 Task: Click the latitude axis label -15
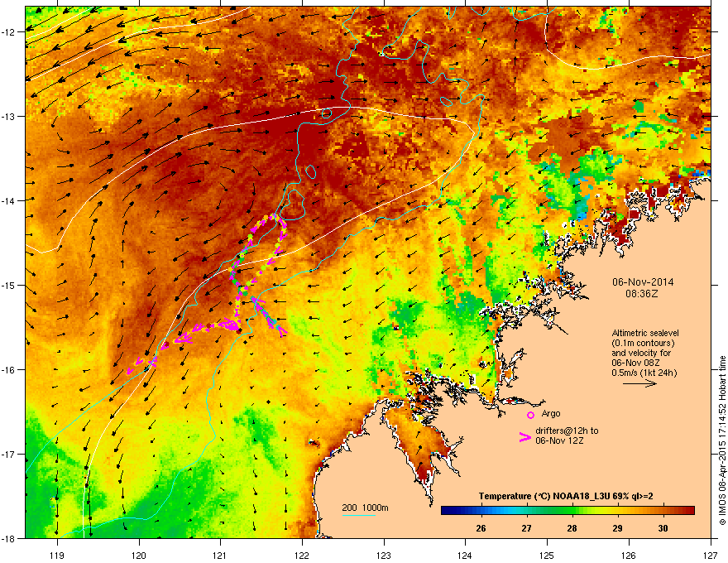pyautogui.click(x=9, y=285)
